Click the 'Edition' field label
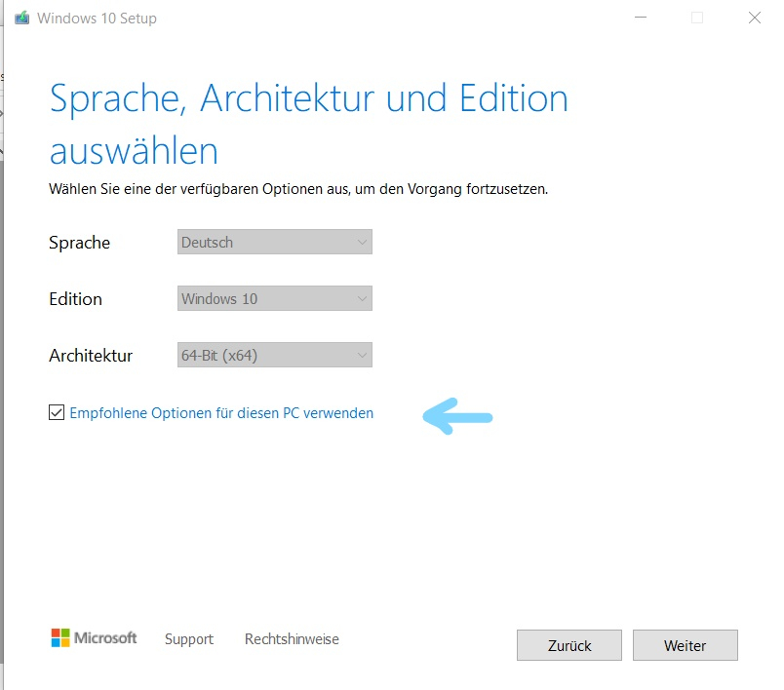Viewport: 784px width, 690px height. click(75, 299)
